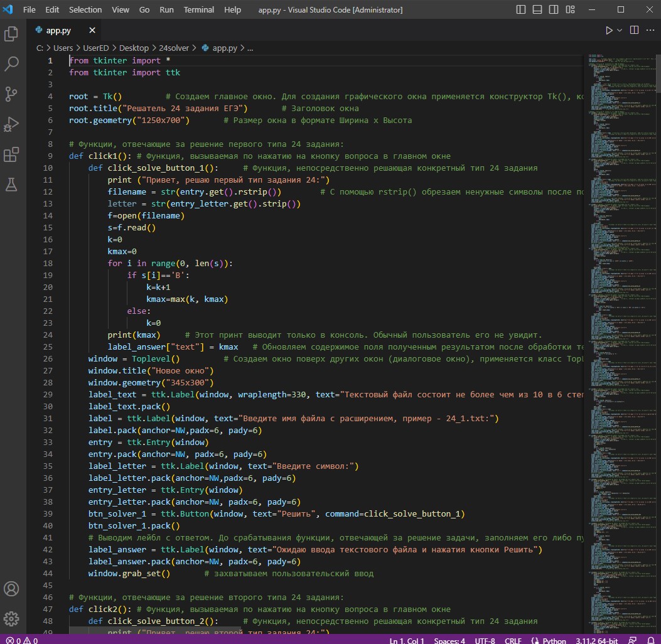
Task: Place cursor on 'def click1():' text
Action: [x=100, y=156]
